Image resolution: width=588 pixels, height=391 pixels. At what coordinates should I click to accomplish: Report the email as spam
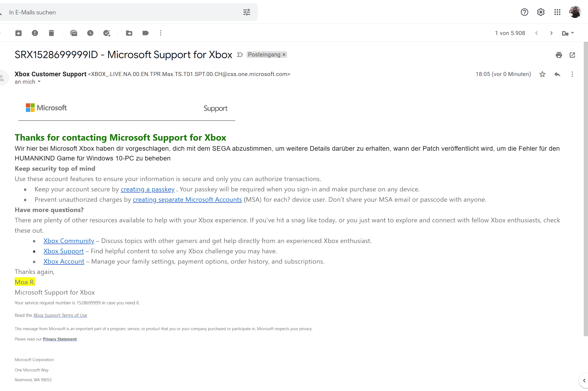point(35,33)
